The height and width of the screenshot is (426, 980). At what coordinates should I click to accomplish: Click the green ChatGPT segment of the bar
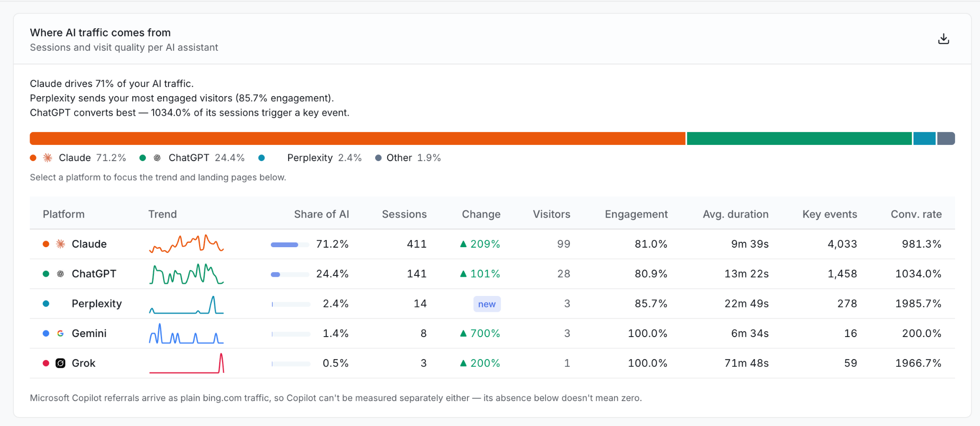coord(799,139)
